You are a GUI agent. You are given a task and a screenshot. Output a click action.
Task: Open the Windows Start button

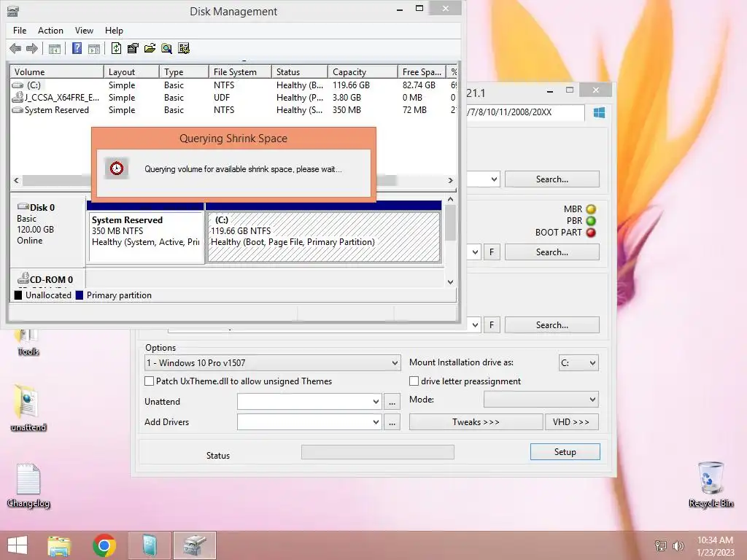click(18, 545)
